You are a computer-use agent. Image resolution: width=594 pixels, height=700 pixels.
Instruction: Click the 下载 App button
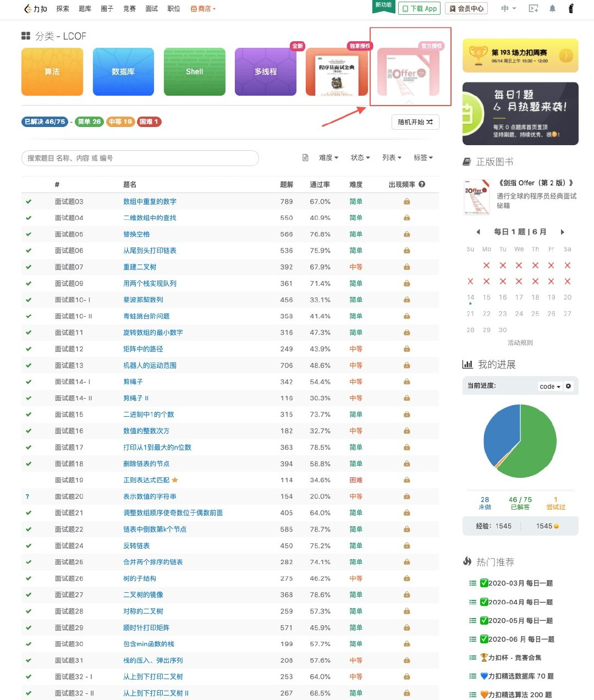pyautogui.click(x=419, y=9)
